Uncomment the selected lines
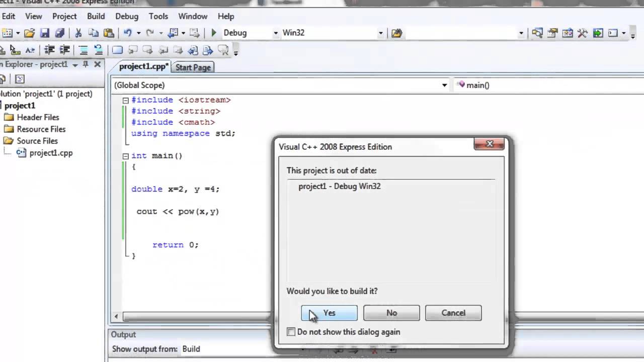The image size is (644, 362). [x=99, y=50]
